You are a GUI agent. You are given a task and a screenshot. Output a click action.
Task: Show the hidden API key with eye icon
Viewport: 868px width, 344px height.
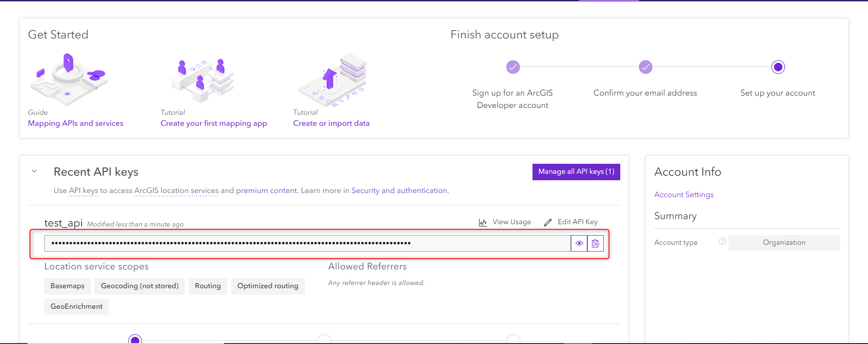point(579,243)
